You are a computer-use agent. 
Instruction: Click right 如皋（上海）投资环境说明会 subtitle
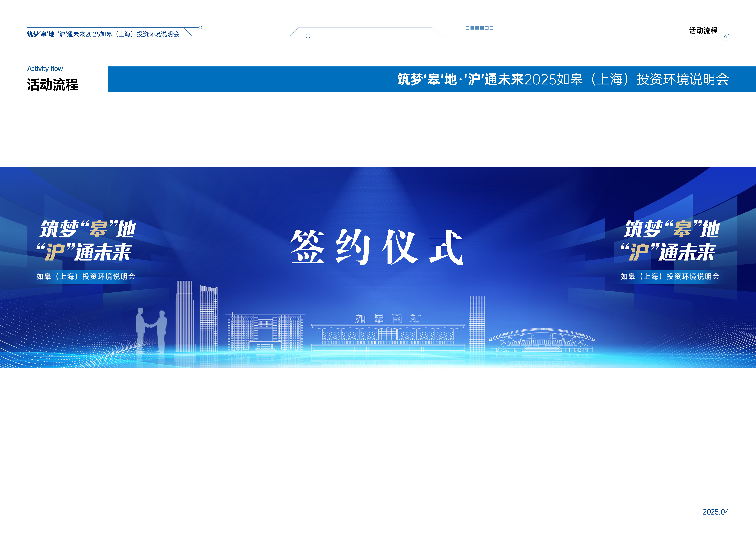click(670, 276)
